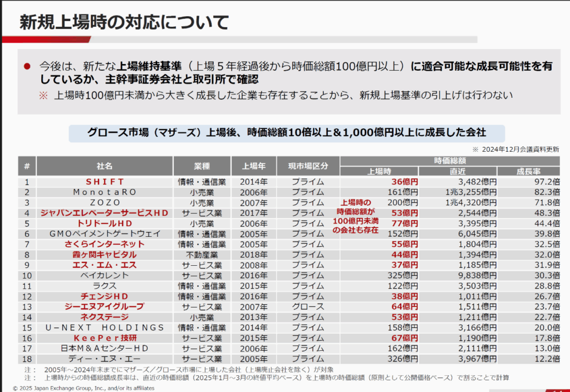Click the 3,967億円 market cap value

[477, 359]
